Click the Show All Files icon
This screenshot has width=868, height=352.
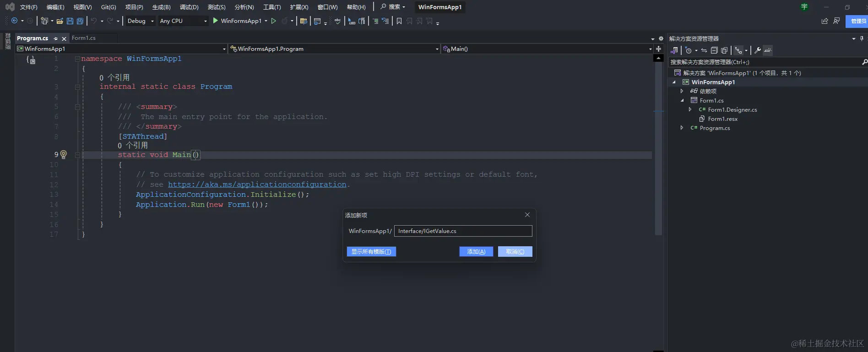click(724, 50)
